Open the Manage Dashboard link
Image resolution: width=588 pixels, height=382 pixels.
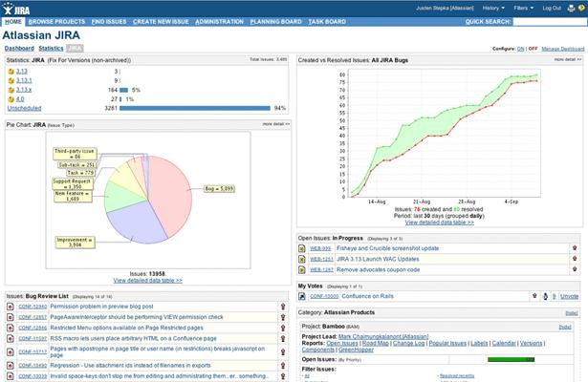(563, 49)
